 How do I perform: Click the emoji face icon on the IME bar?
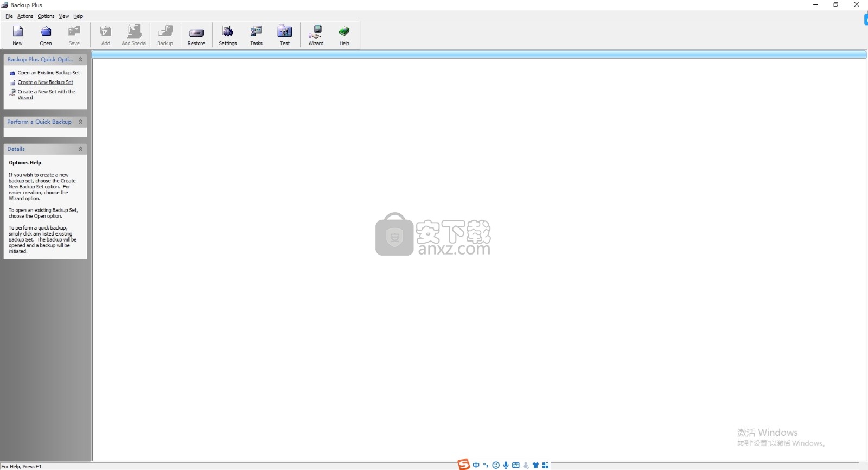[496, 465]
